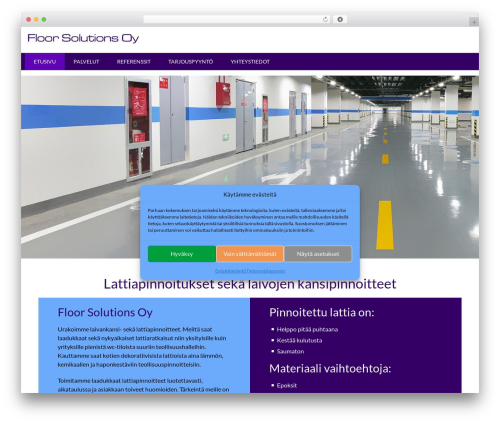Open the PALVELUT menu item

click(86, 62)
